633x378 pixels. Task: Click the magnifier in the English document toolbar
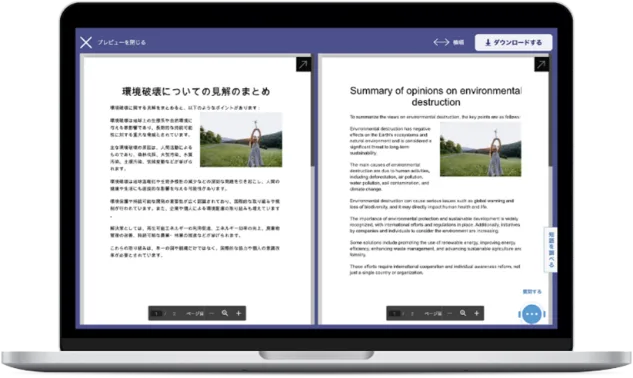click(x=463, y=313)
